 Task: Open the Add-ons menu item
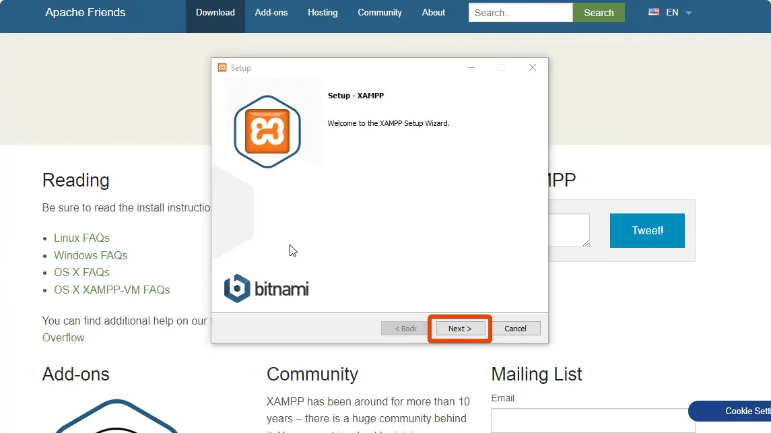tap(271, 13)
